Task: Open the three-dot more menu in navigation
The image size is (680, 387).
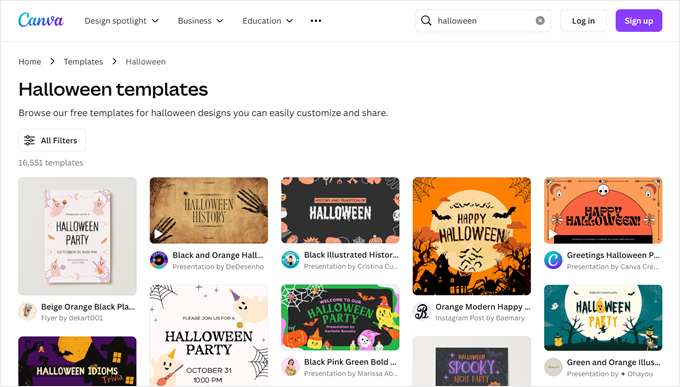Action: (x=316, y=21)
